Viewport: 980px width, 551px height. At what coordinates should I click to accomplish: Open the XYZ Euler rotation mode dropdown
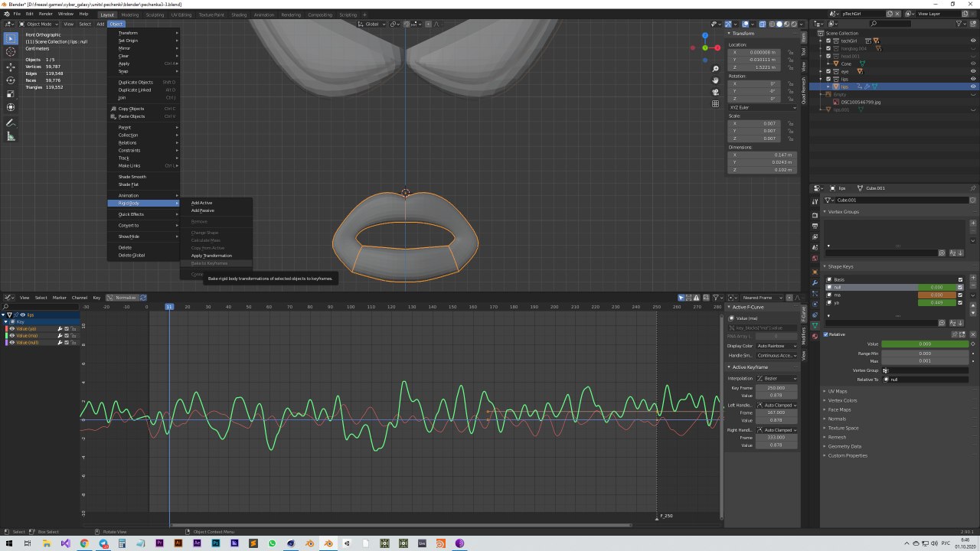coord(763,107)
